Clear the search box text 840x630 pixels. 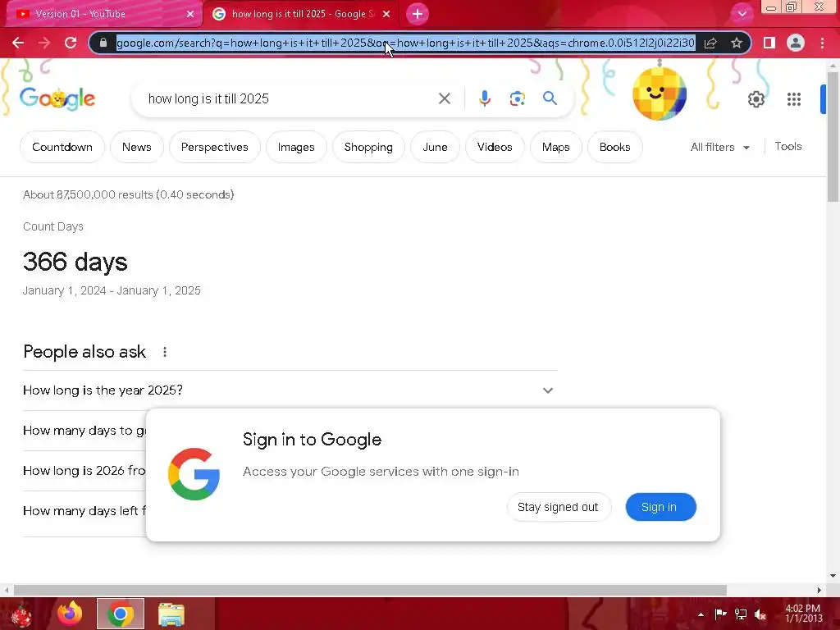click(444, 98)
